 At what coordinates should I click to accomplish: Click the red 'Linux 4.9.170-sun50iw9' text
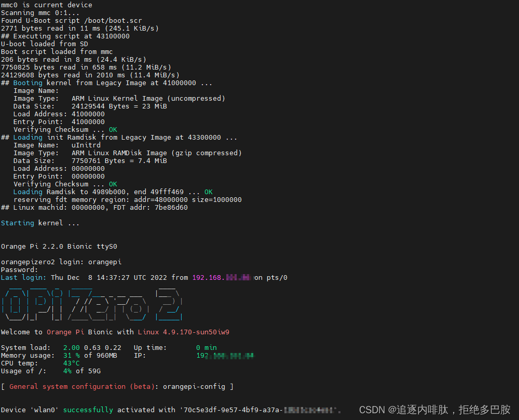click(184, 332)
